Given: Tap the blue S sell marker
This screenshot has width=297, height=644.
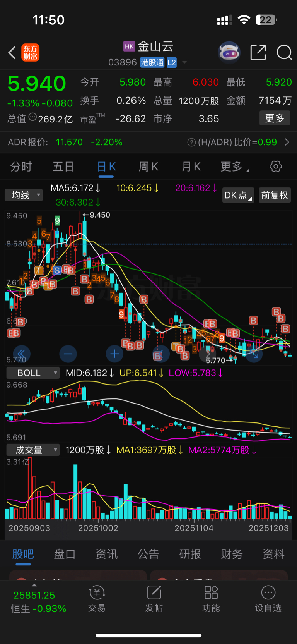Looking at the screenshot, I should [x=57, y=270].
